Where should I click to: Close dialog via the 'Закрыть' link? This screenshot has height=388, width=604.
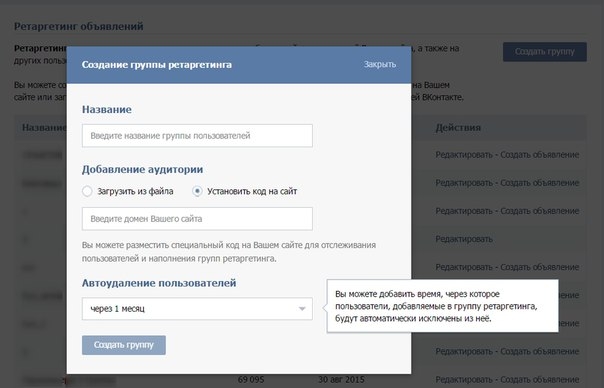pyautogui.click(x=380, y=64)
